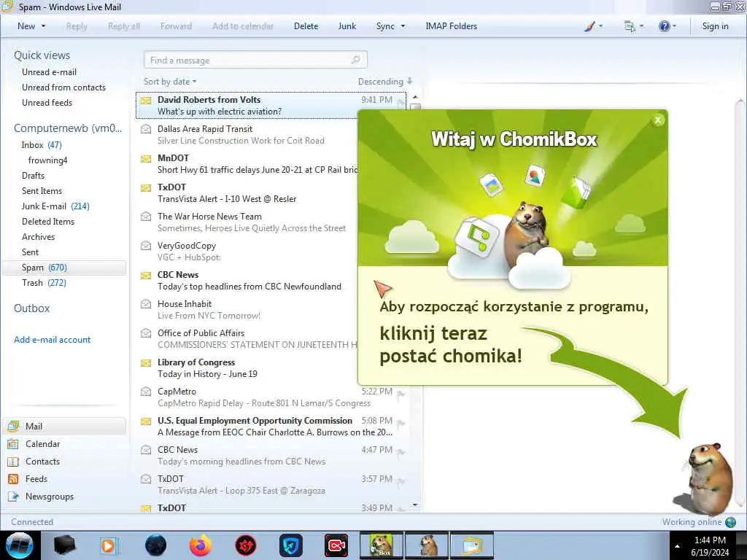Mark message as Junk from toolbar
747x560 pixels.
[347, 26]
